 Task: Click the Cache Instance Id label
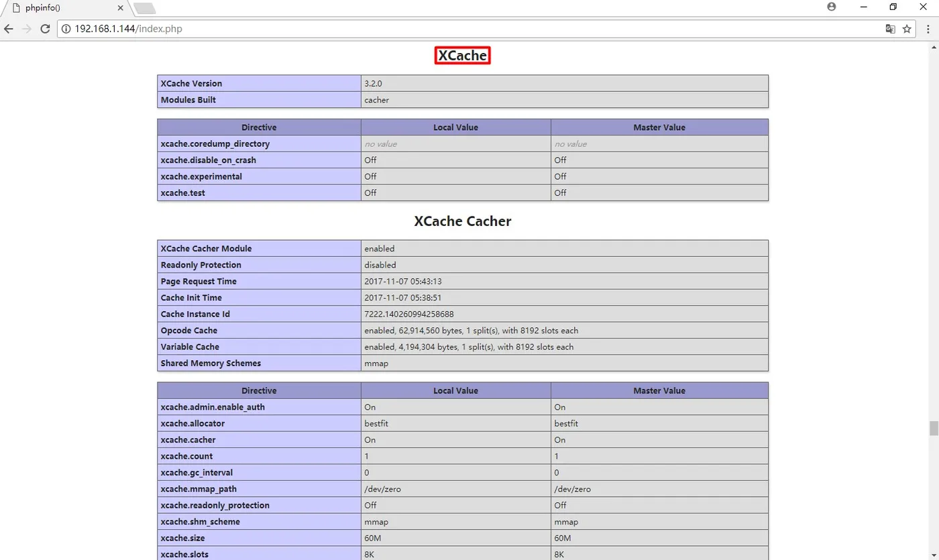pos(195,314)
